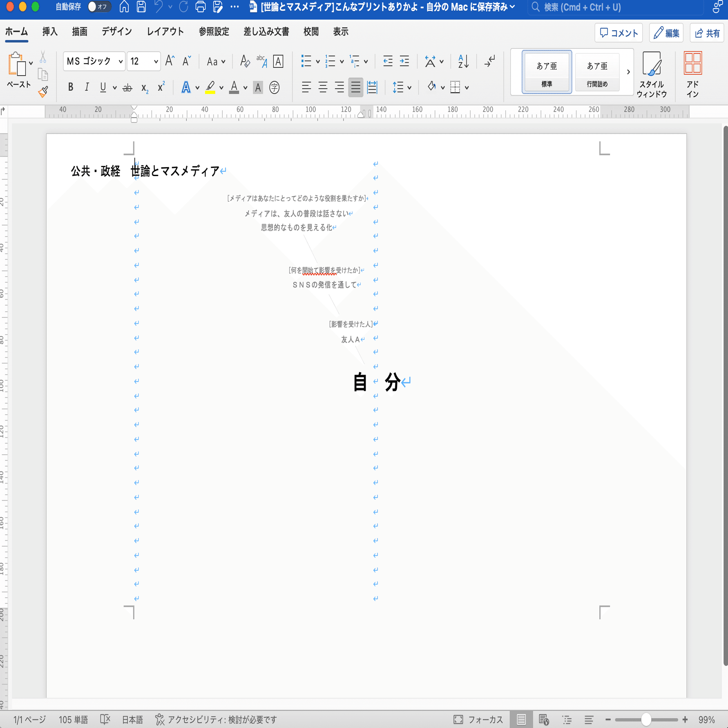Viewport: 728px width, 728px height.
Task: Apply superscript formatting
Action: pos(161,87)
